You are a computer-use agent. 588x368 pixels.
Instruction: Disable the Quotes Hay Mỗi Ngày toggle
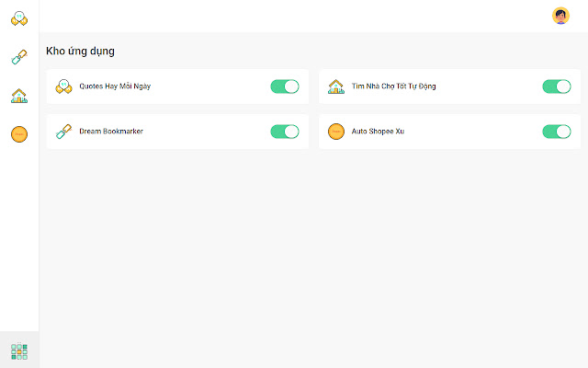click(285, 86)
